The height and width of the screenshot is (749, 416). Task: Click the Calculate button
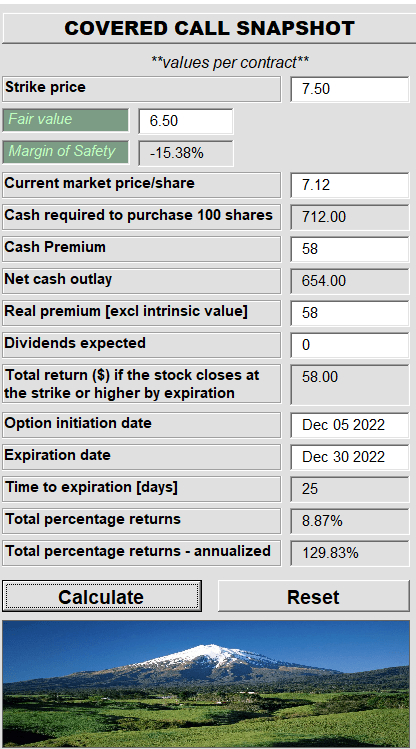(x=102, y=596)
